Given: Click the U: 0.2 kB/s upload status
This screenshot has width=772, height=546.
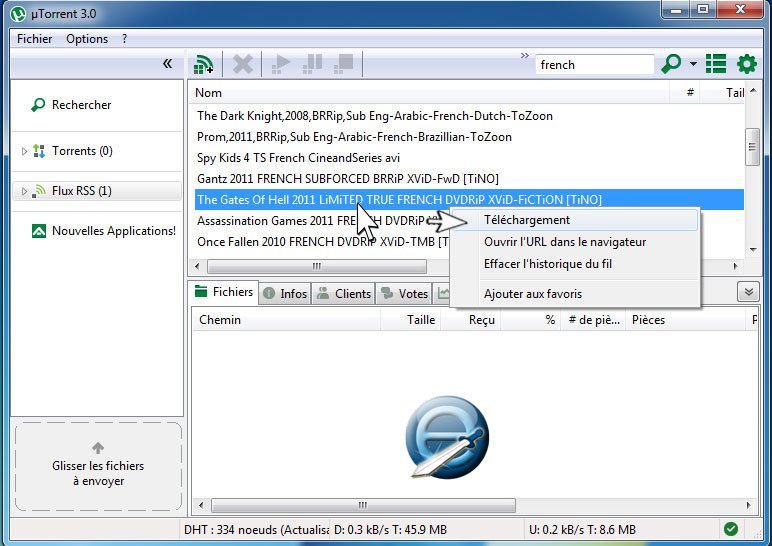Looking at the screenshot, I should pos(582,530).
